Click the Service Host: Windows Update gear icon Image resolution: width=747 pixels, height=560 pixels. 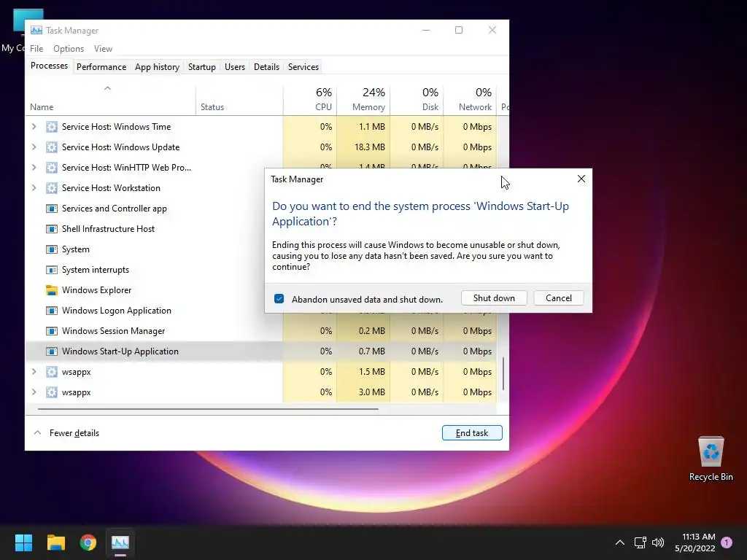[52, 147]
